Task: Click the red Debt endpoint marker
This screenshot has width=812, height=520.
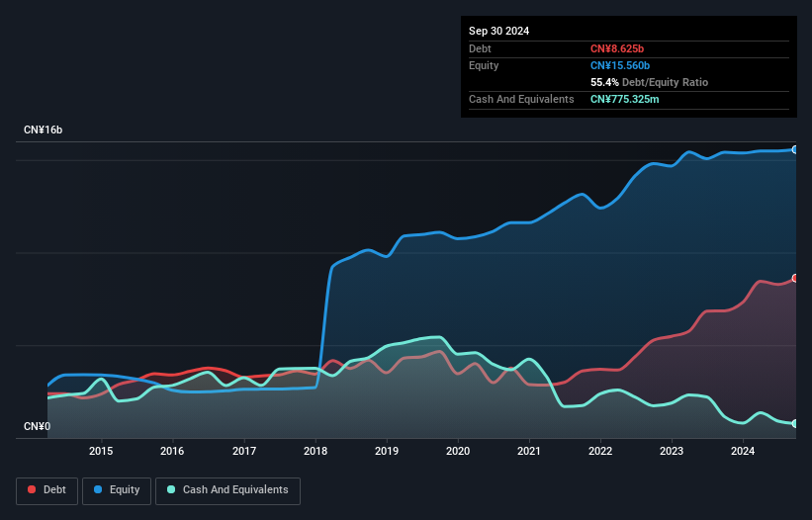Action: pos(795,279)
